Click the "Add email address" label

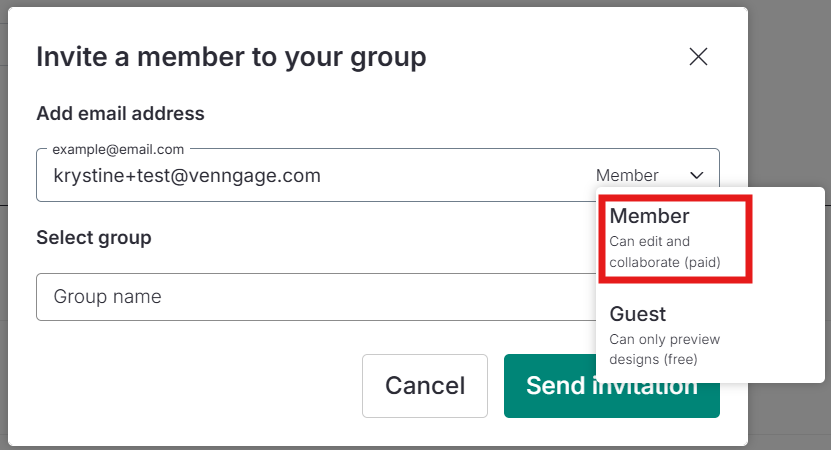pos(120,113)
